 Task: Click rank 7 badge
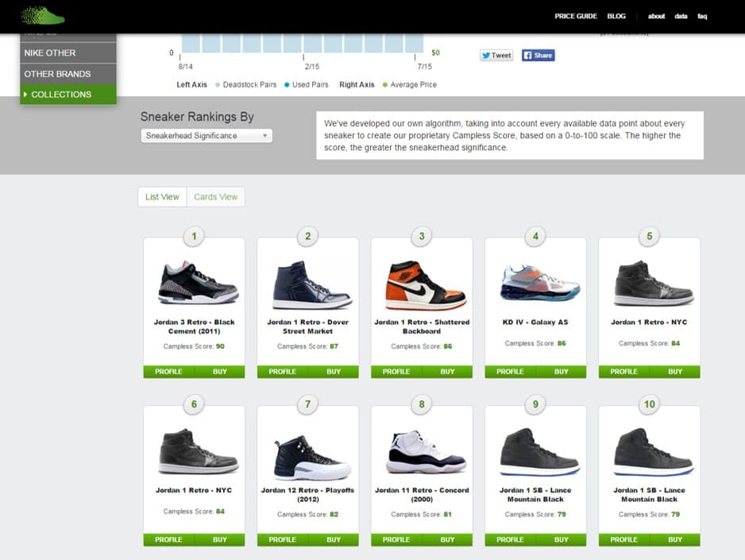pyautogui.click(x=308, y=404)
